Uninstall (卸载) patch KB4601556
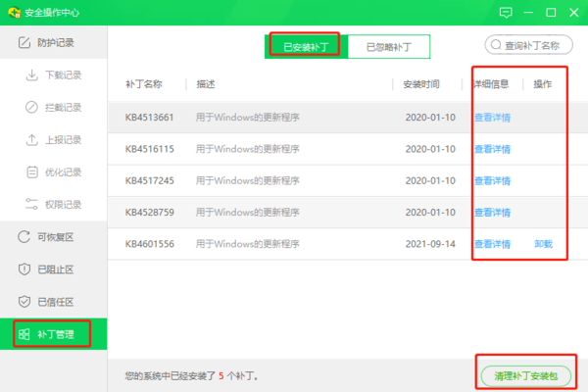Image resolution: width=588 pixels, height=392 pixels. pos(543,243)
